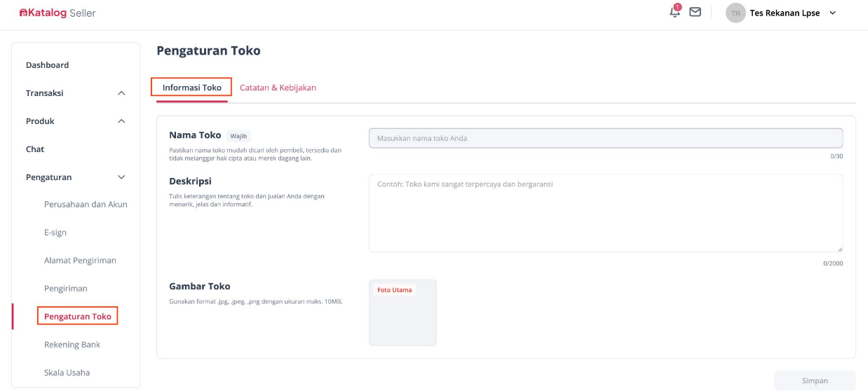This screenshot has height=391, width=868.
Task: Focus the Deskripsi text area
Action: 605,213
